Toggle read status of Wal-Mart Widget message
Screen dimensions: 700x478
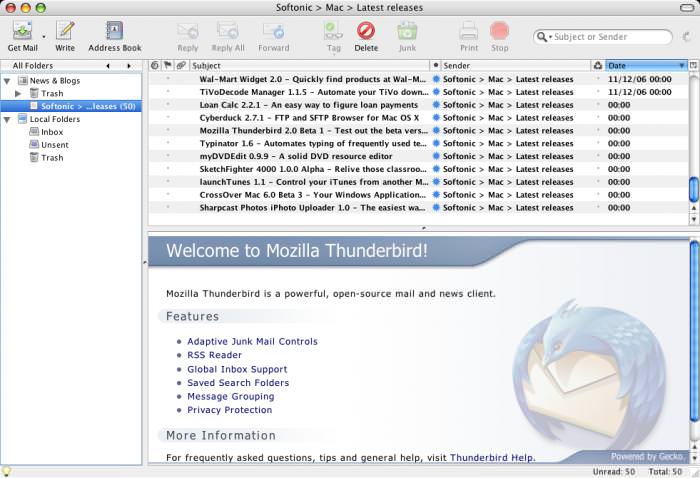436,79
